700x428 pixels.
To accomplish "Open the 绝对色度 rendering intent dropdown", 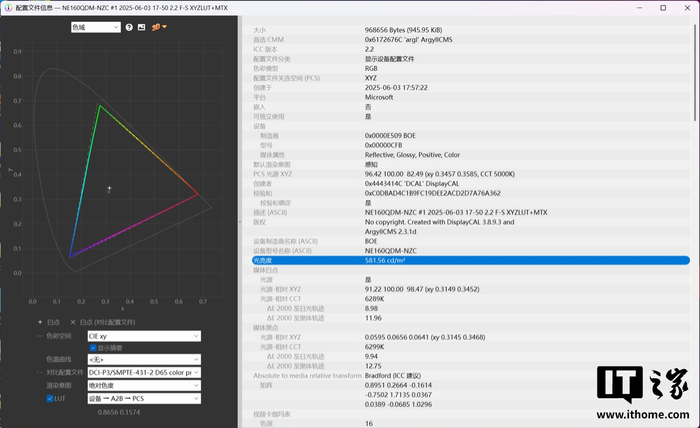I will point(144,385).
